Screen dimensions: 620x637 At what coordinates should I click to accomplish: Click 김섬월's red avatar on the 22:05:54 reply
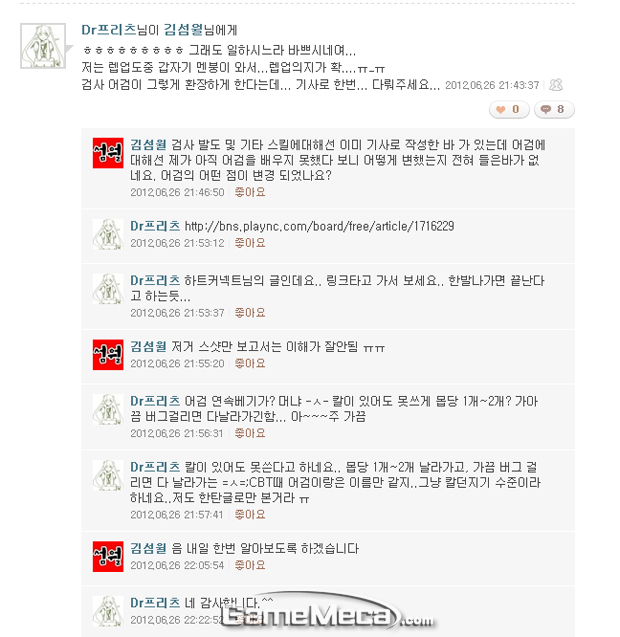point(108,557)
